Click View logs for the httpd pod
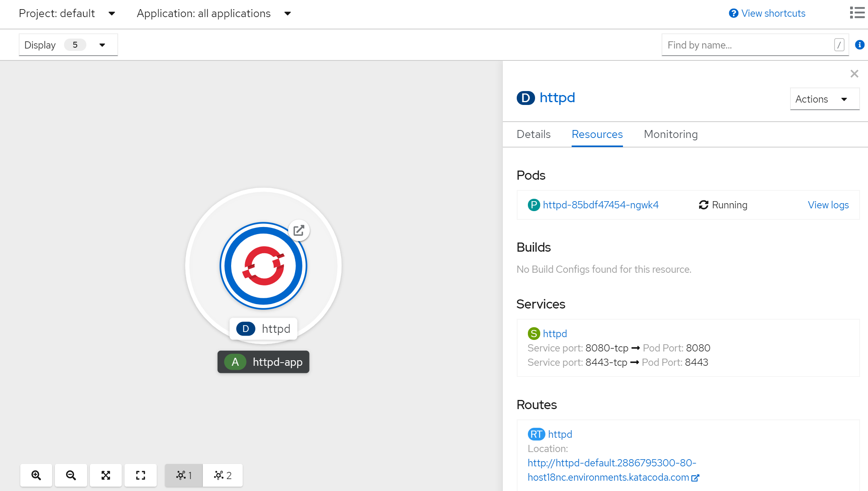The image size is (868, 491). [x=828, y=205]
